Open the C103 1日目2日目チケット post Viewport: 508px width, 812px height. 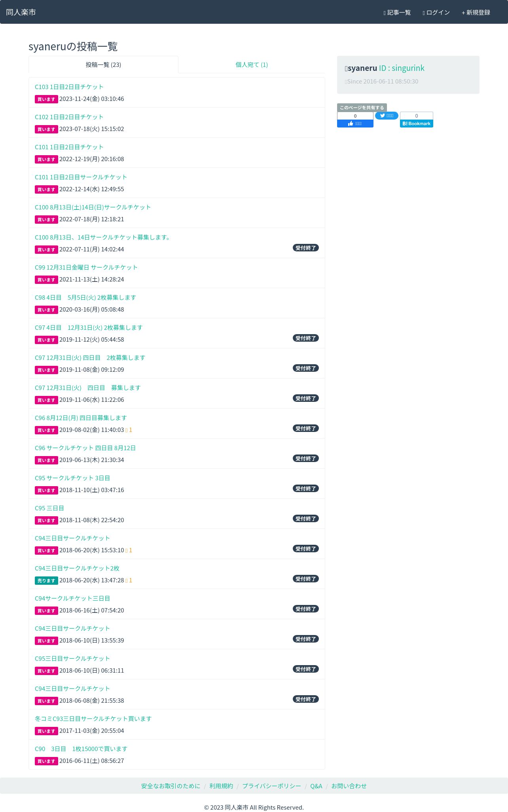point(69,87)
